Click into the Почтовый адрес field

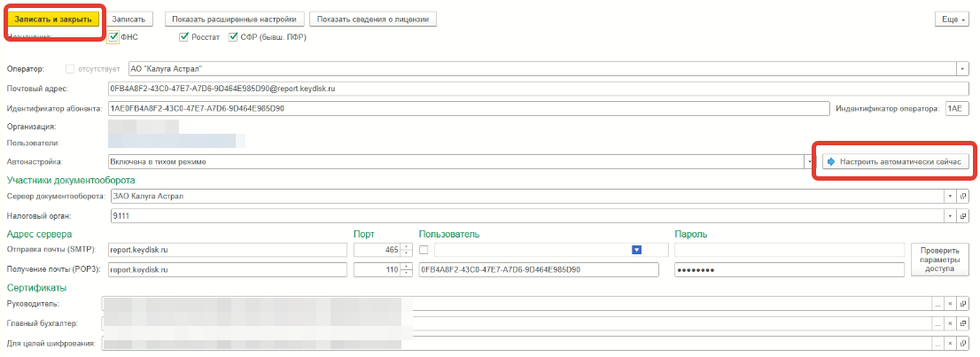point(532,89)
